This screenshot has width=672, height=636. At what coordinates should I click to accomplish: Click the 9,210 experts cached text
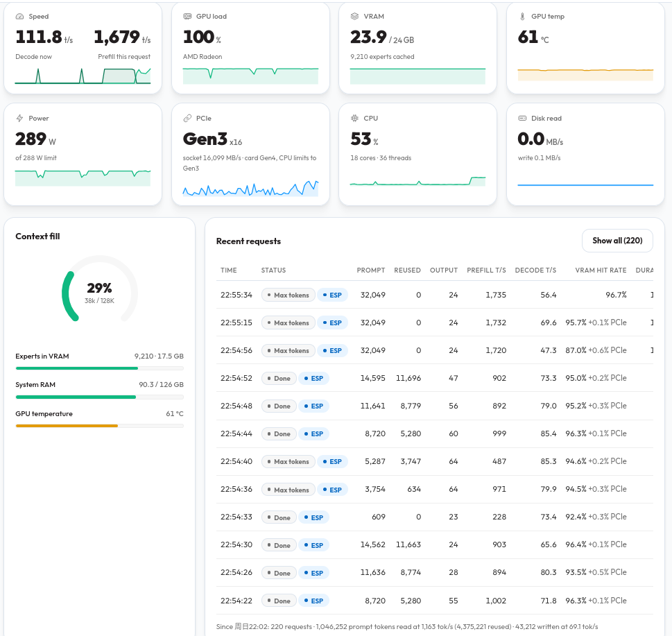[x=382, y=57]
